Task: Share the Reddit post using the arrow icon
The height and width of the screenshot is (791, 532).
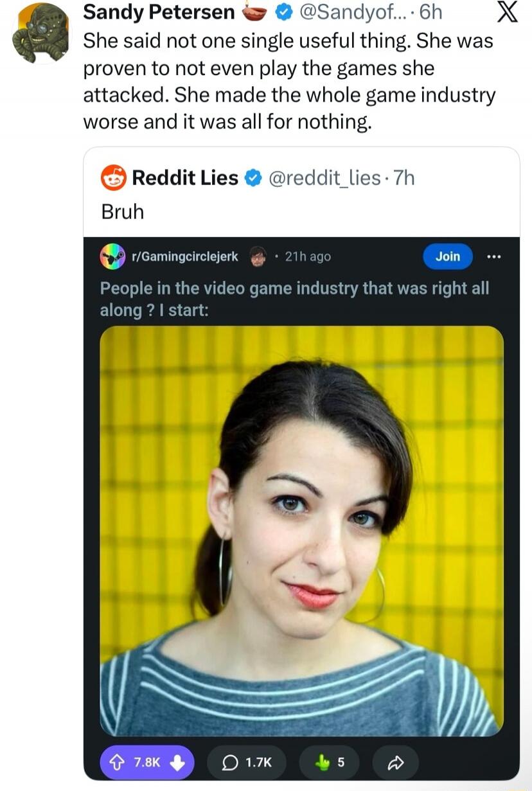Action: (x=395, y=761)
